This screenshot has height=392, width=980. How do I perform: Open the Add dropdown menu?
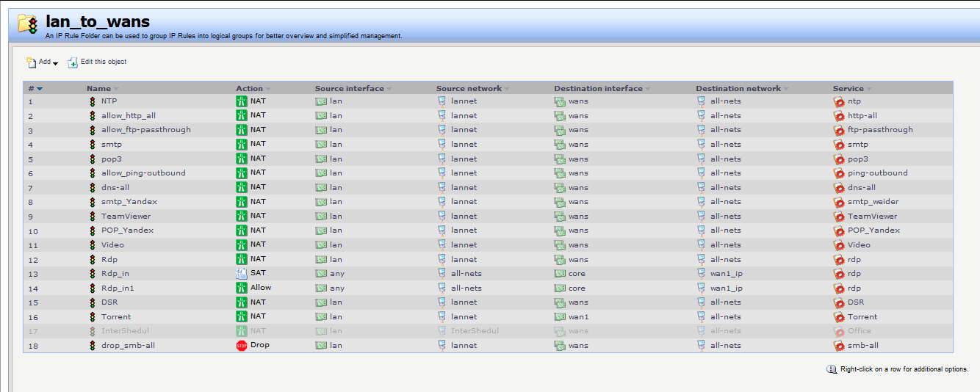click(43, 62)
